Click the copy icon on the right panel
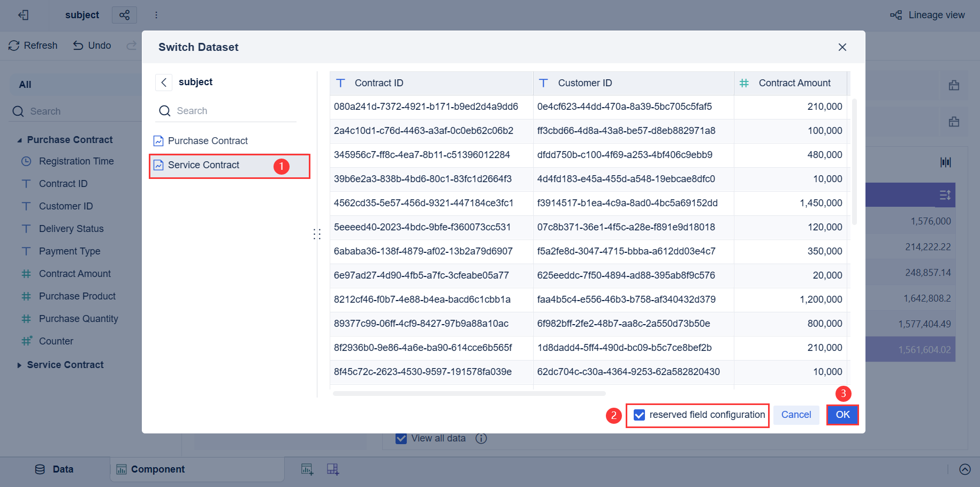Image resolution: width=980 pixels, height=487 pixels. pos(954,85)
